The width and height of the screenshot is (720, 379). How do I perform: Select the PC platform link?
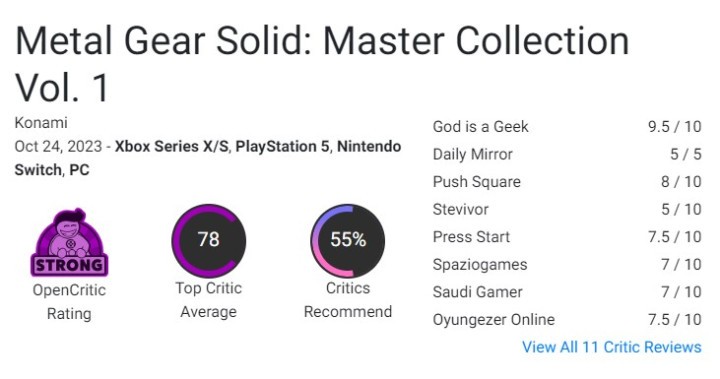[79, 170]
